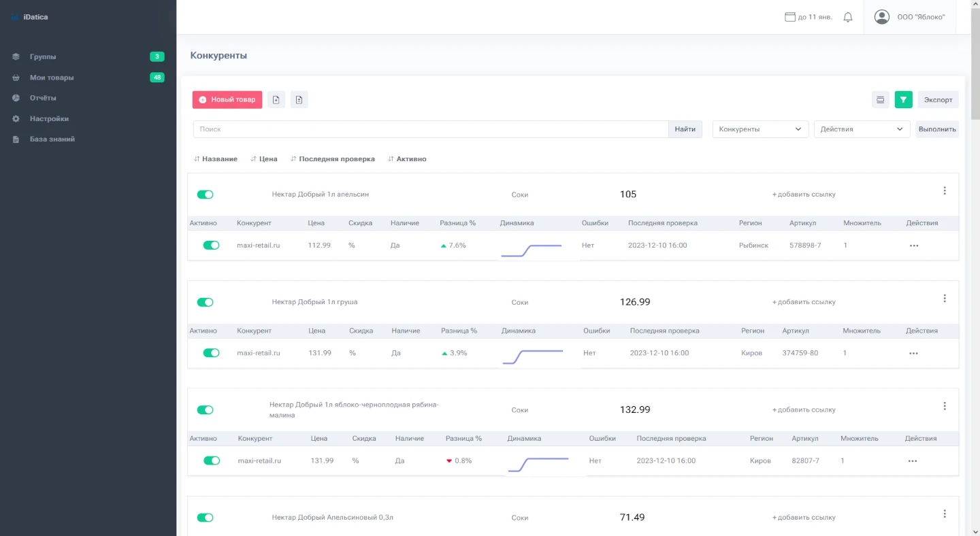Switch view mode with the layout icon

pos(881,100)
